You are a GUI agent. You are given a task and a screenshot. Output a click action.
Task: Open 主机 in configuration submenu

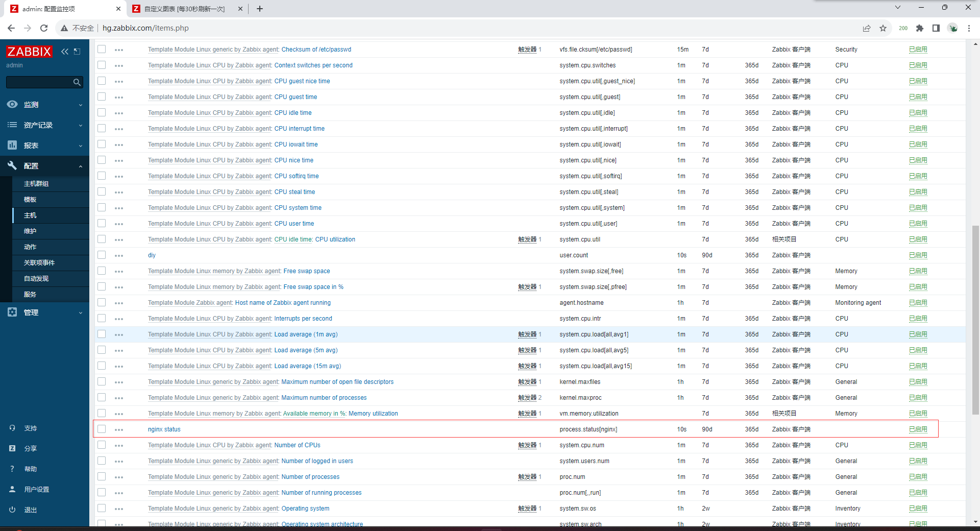(x=30, y=215)
